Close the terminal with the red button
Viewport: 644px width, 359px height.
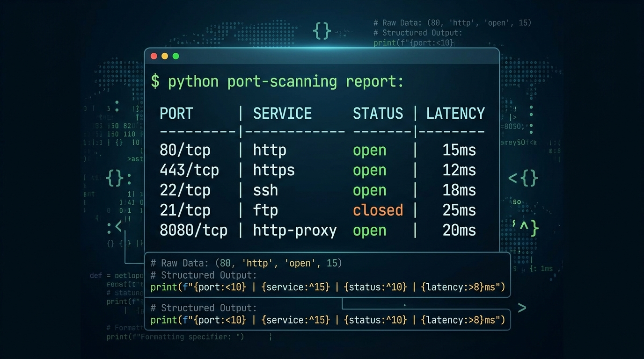tap(154, 56)
